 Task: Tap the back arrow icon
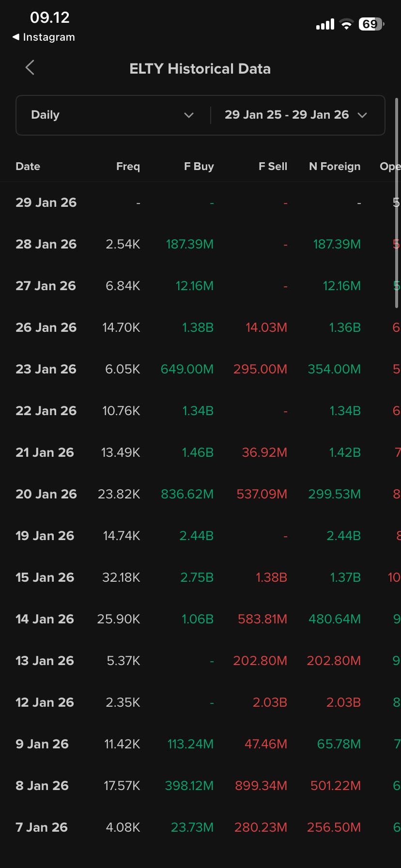30,68
